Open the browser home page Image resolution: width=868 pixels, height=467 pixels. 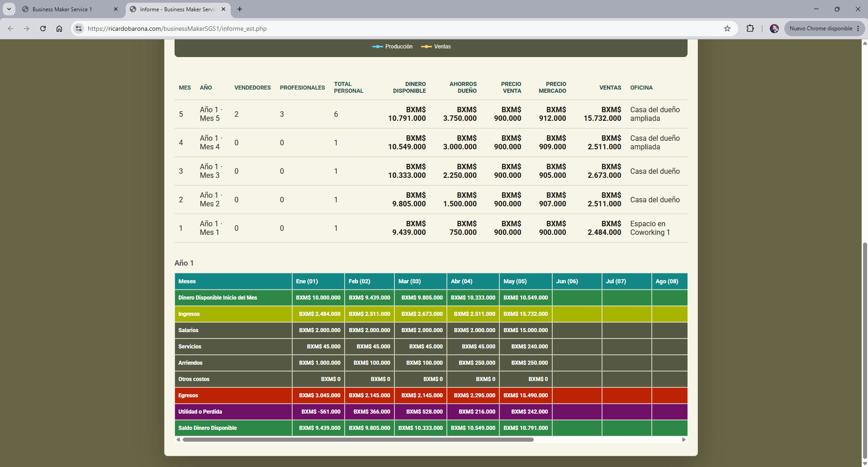pos(59,29)
